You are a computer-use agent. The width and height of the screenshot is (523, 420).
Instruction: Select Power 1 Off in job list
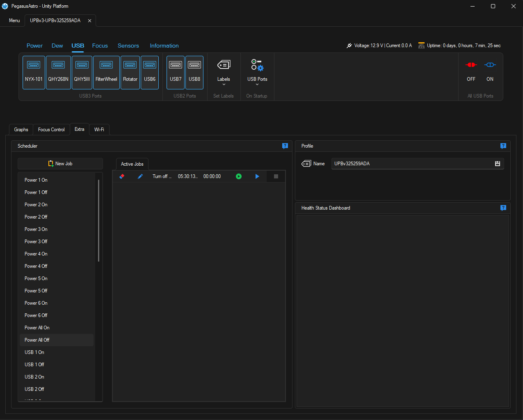click(x=57, y=192)
